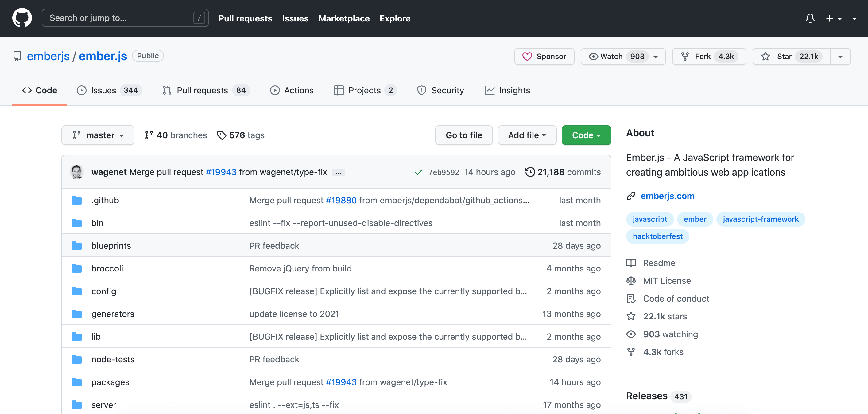Open pull request #19880 link
Viewport: 868px width, 414px height.
pyautogui.click(x=341, y=200)
